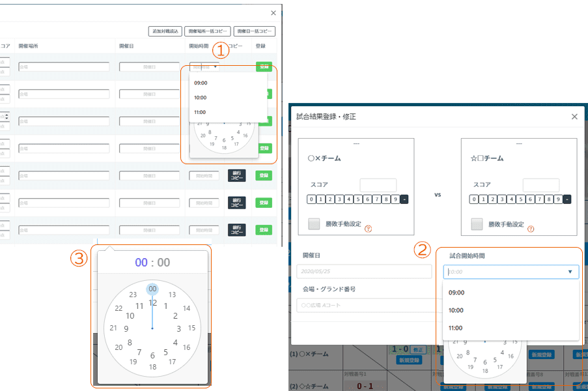Choose hour 9 on the large clock face
Image resolution: width=588 pixels, height=391 pixels.
[126, 328]
